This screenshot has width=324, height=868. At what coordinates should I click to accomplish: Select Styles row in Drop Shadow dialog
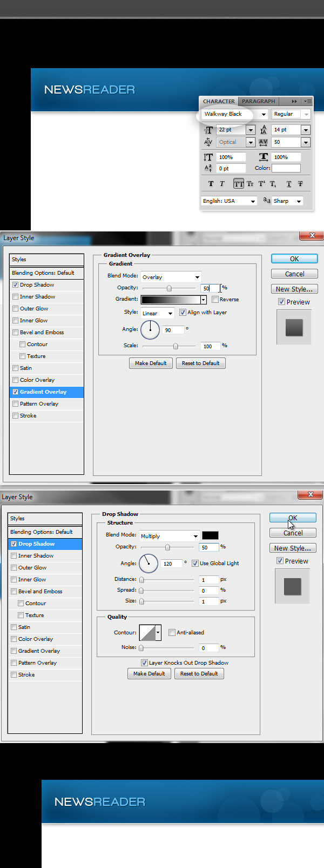click(45, 518)
